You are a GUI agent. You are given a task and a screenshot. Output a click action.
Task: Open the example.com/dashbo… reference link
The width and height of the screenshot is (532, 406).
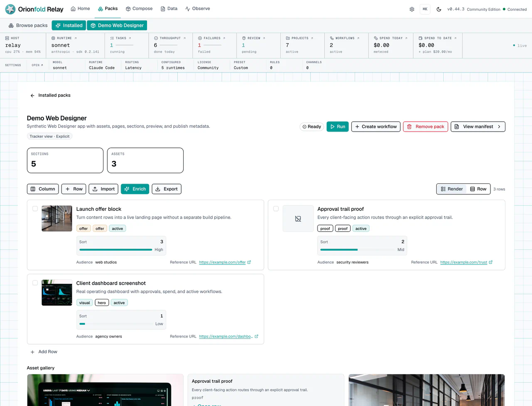226,337
